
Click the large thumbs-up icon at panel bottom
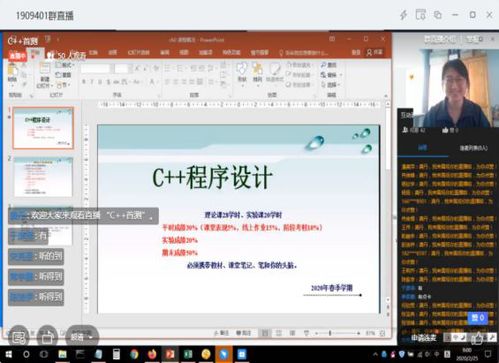tap(477, 339)
